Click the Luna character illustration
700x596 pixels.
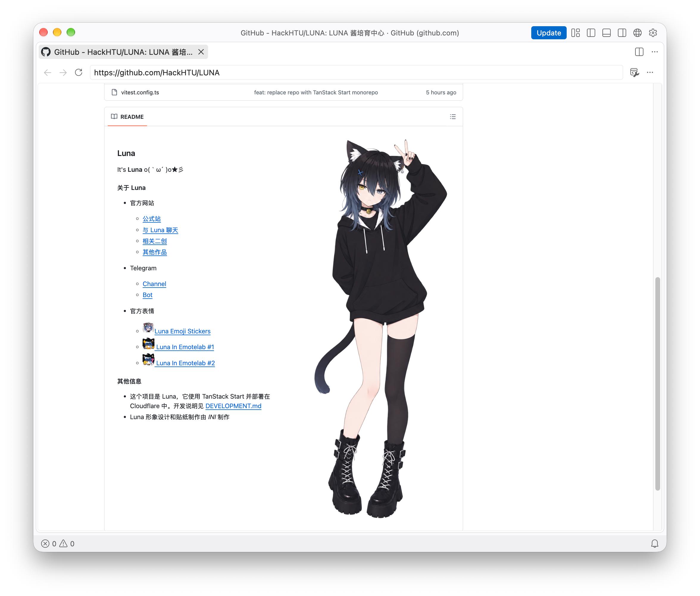tap(381, 328)
